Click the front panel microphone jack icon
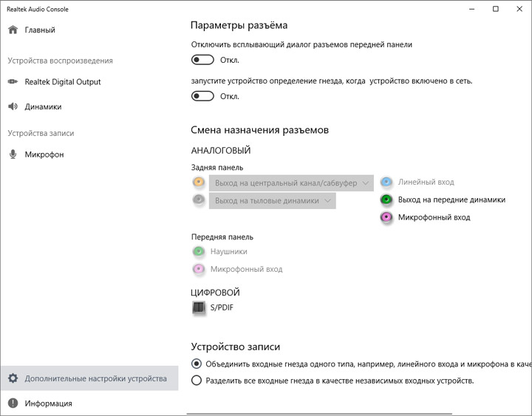532x416 pixels. click(x=198, y=269)
